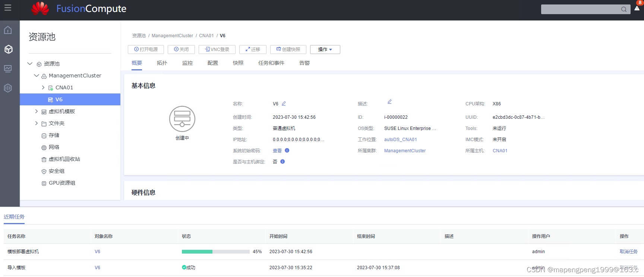Open V6 link in 导入模板 row

point(97,268)
